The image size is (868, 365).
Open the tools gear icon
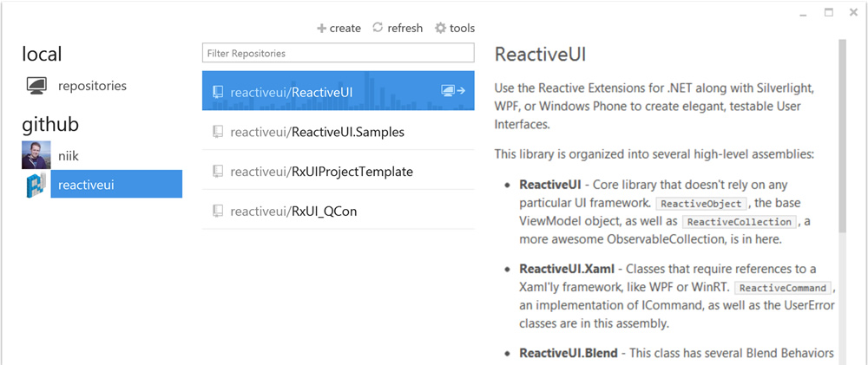point(440,29)
